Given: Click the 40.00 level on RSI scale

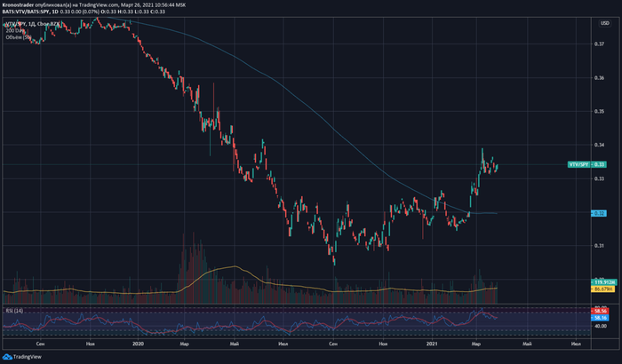Looking at the screenshot, I should pyautogui.click(x=601, y=326).
